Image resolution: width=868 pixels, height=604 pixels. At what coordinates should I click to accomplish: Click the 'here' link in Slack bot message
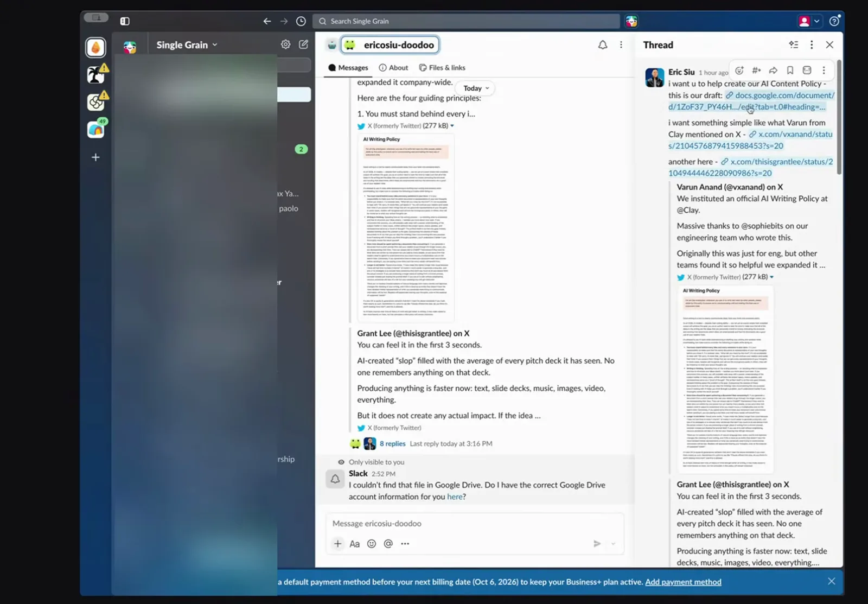(x=455, y=497)
